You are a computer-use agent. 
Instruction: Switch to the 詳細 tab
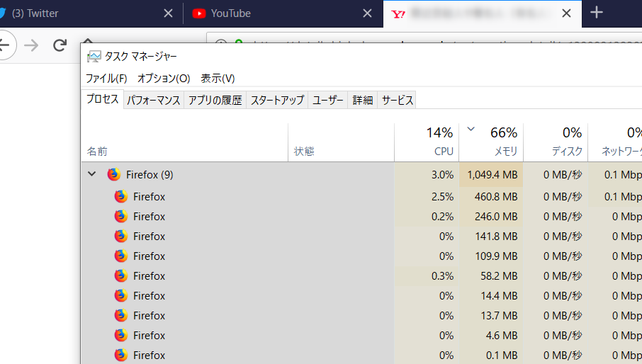[x=362, y=100]
